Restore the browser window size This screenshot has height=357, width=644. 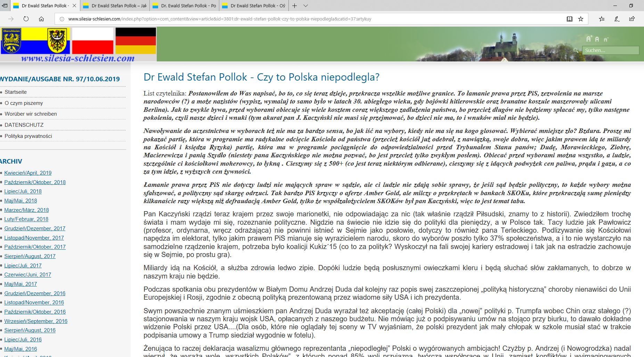coord(631,6)
